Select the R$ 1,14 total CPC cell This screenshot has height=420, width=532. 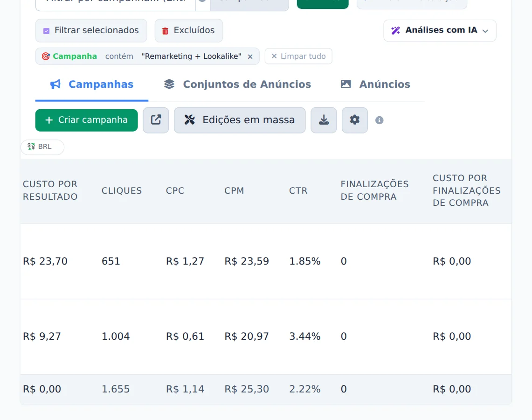pyautogui.click(x=185, y=389)
